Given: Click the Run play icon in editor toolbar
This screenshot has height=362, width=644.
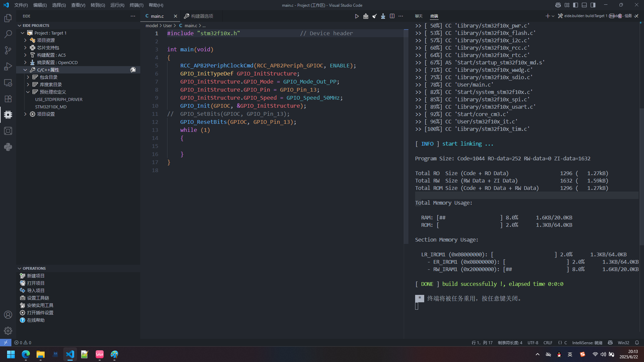Looking at the screenshot, I should tap(357, 16).
